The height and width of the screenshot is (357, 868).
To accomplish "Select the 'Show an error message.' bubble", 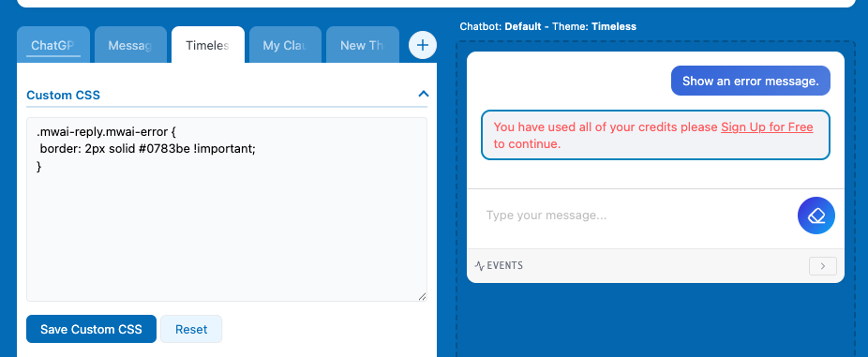I will pos(751,81).
